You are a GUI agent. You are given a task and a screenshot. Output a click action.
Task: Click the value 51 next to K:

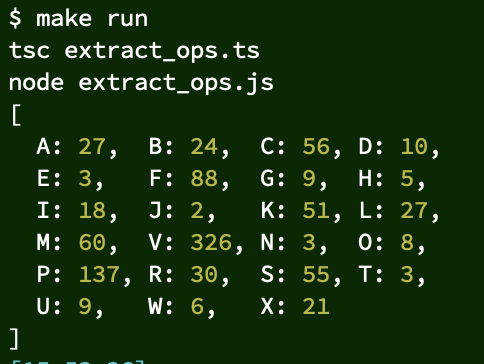point(316,210)
